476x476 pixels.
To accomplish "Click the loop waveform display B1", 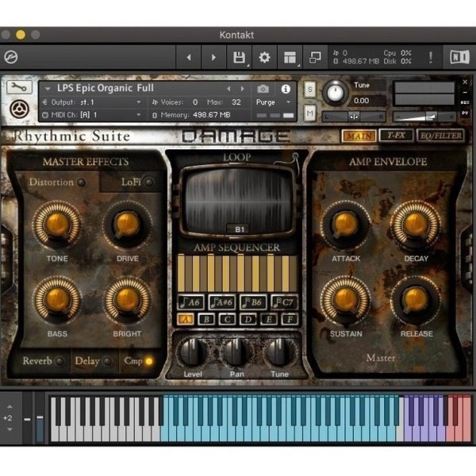I will [x=240, y=201].
